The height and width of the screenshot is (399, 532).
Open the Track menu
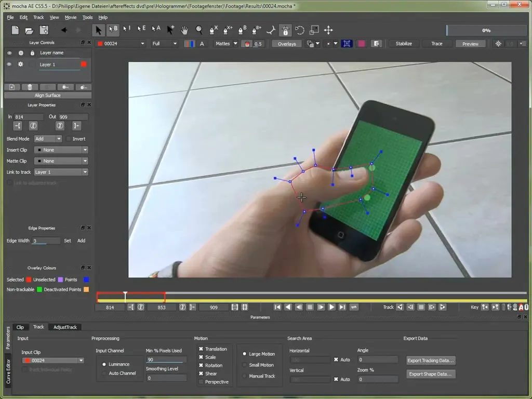click(38, 17)
